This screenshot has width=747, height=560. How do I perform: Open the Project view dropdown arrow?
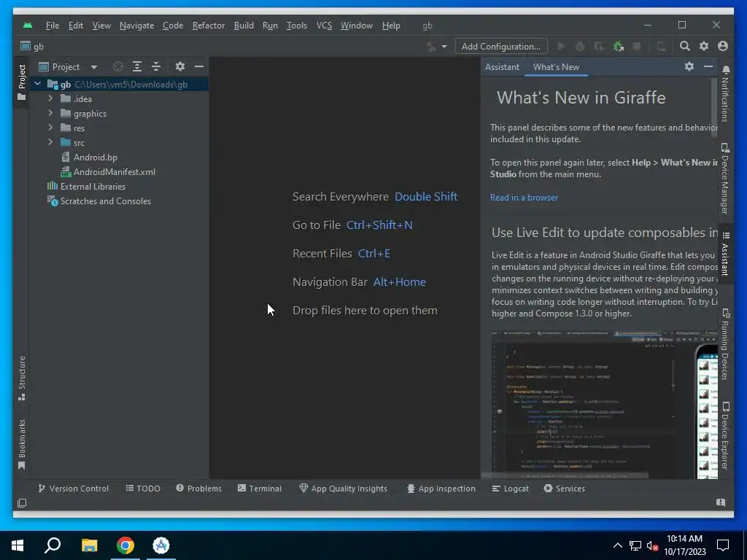point(94,67)
